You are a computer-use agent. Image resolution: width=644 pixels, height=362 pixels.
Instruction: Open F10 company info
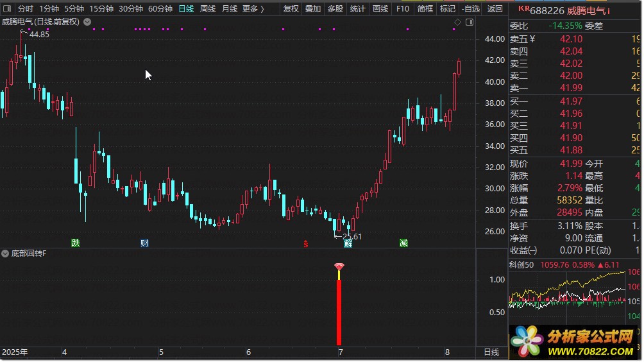tap(403, 8)
